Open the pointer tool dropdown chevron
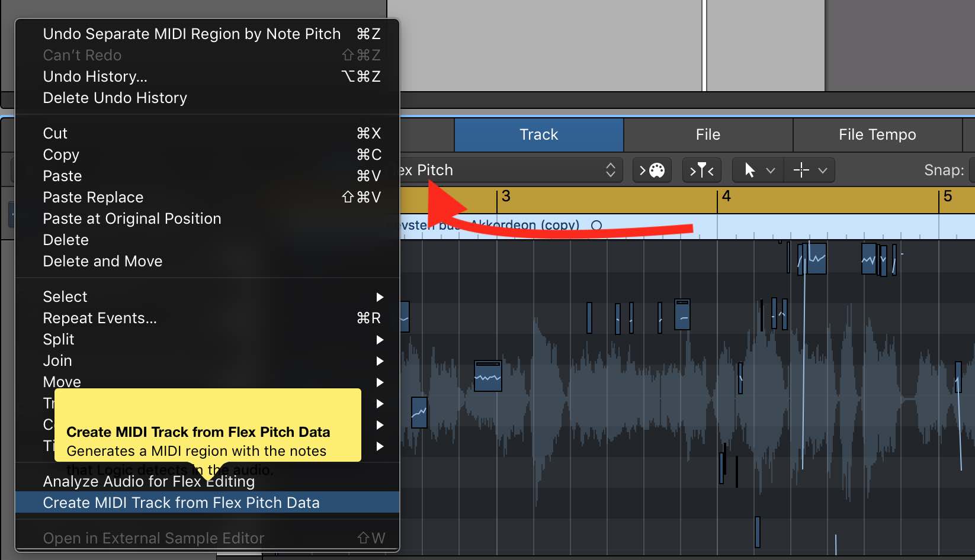 click(771, 170)
